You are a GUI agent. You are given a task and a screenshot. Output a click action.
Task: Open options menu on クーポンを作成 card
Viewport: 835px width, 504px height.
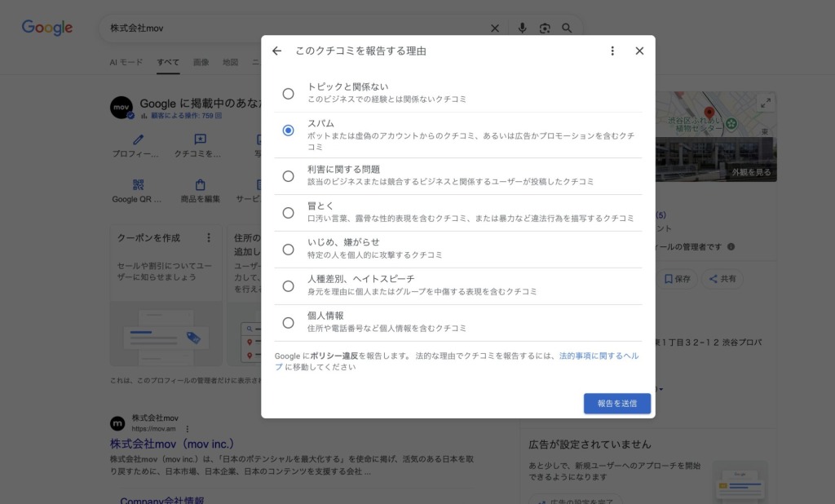pyautogui.click(x=209, y=238)
